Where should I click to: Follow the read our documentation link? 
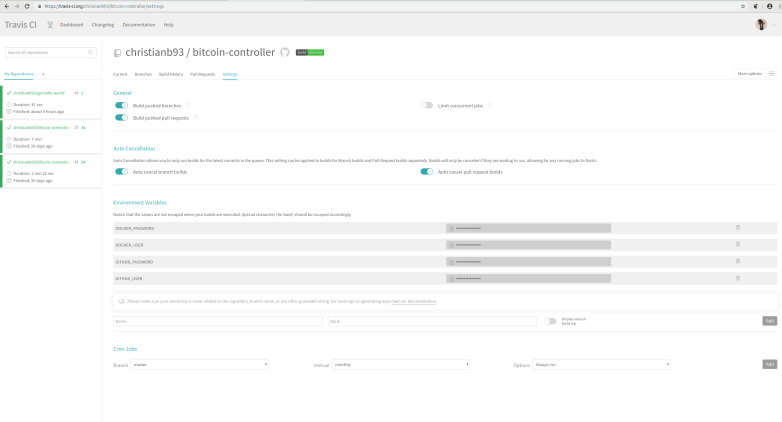click(x=413, y=301)
